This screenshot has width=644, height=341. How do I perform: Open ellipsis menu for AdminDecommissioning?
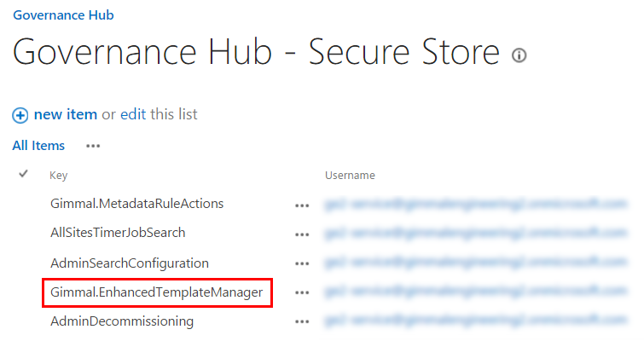pyautogui.click(x=301, y=323)
